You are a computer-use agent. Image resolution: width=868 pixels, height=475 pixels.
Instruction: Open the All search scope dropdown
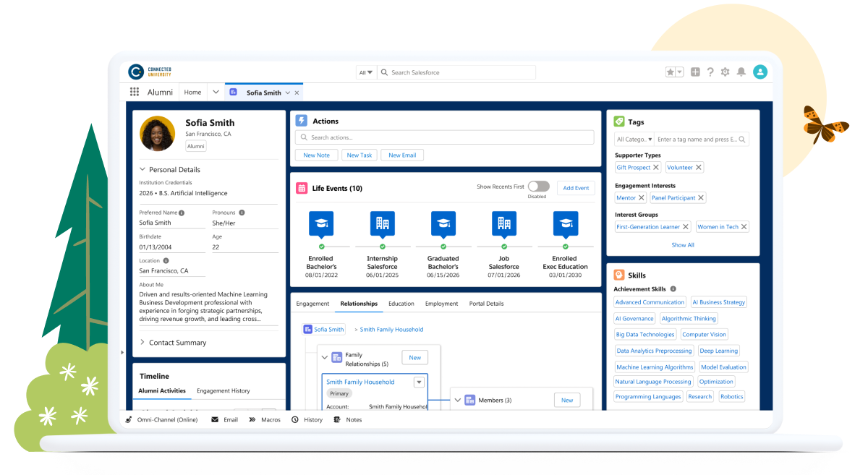(365, 72)
